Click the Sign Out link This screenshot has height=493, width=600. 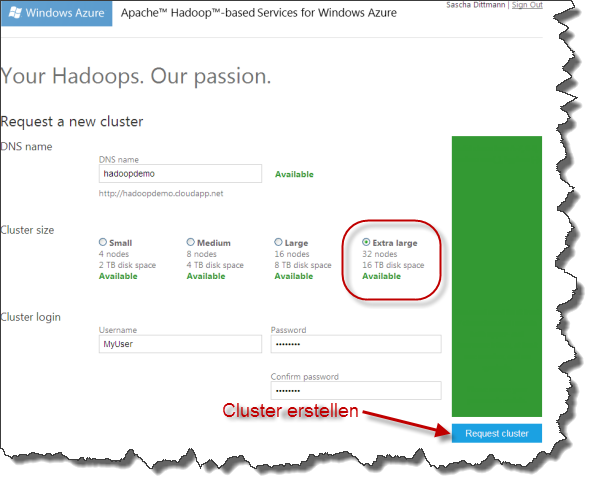527,5
